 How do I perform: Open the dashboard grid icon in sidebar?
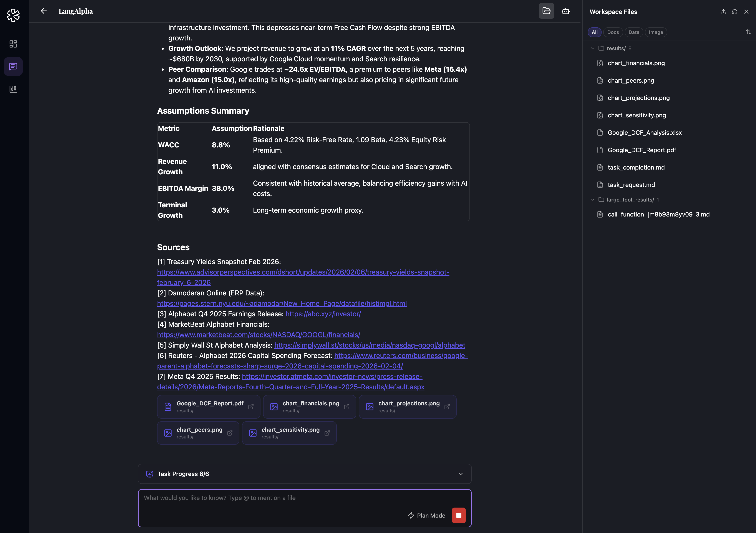click(x=13, y=44)
